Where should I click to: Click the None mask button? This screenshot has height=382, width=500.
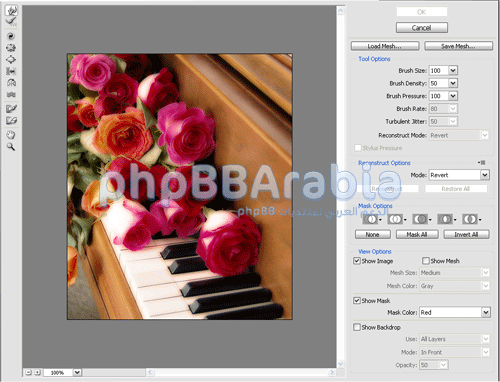[x=373, y=234]
